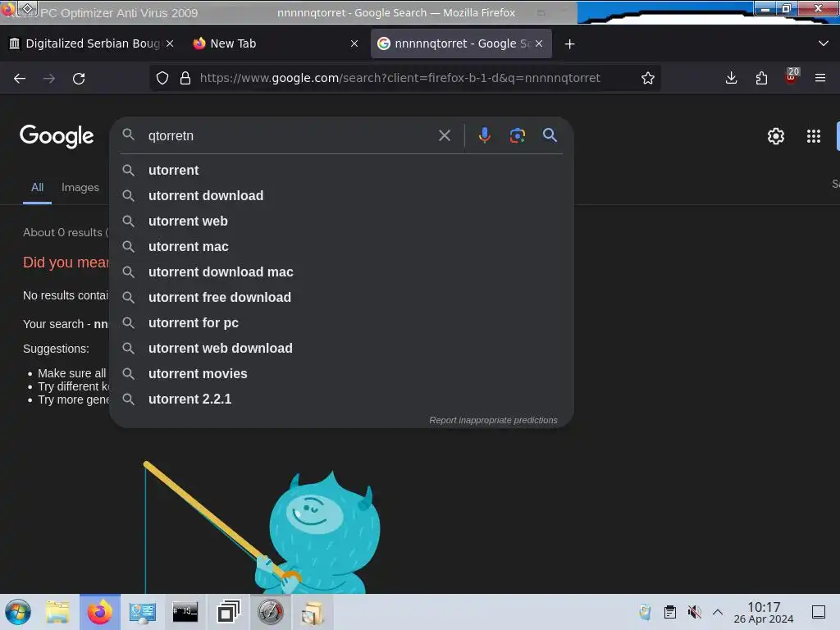Open the clock showing 10:17
Screen dimensions: 840x630
click(x=764, y=612)
